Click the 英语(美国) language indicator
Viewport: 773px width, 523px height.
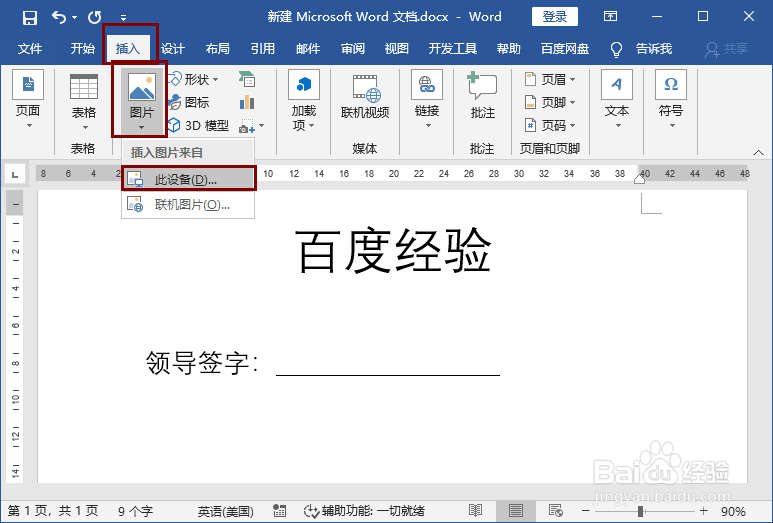[x=226, y=512]
